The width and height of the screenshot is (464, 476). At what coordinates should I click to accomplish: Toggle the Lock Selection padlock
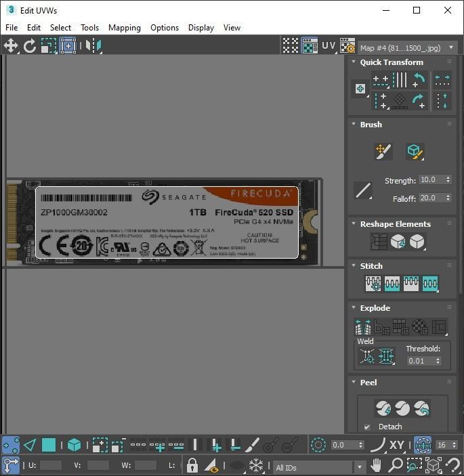(192, 464)
